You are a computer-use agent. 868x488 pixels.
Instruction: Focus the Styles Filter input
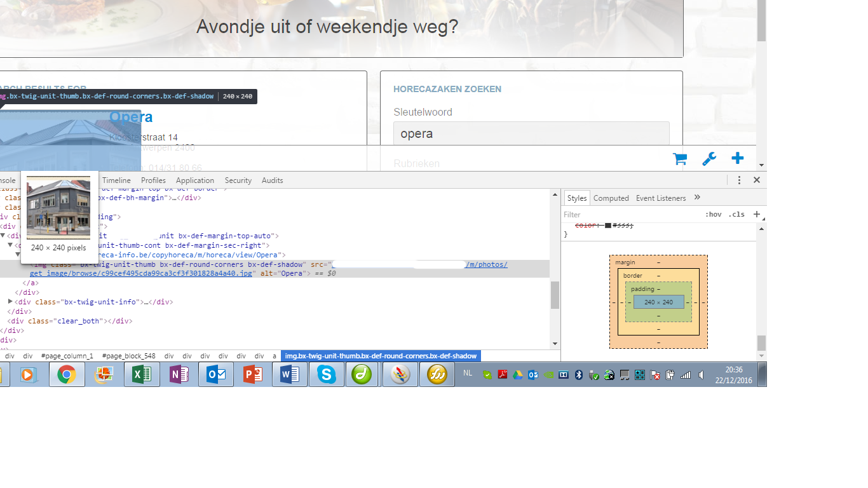coord(629,215)
